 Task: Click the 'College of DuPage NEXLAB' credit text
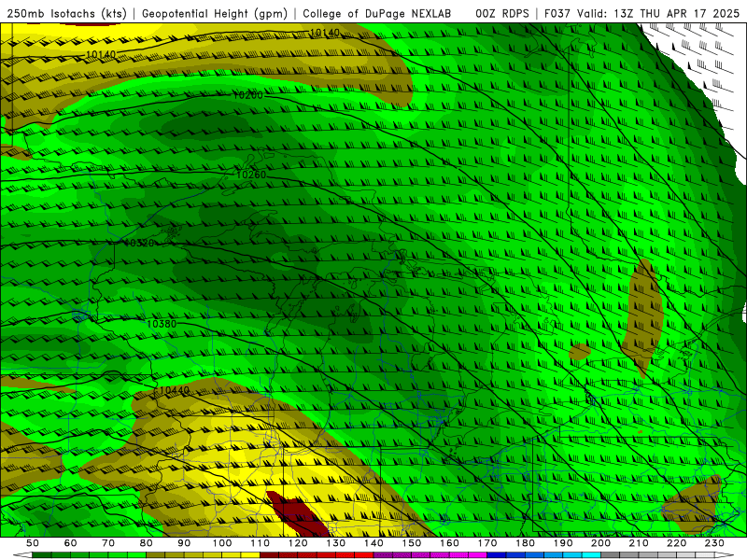(377, 14)
